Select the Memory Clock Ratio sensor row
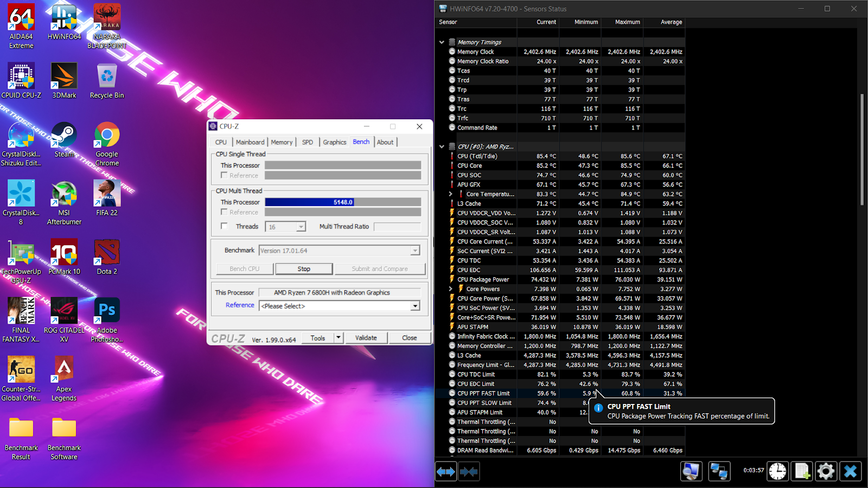The height and width of the screenshot is (488, 868). click(x=560, y=61)
